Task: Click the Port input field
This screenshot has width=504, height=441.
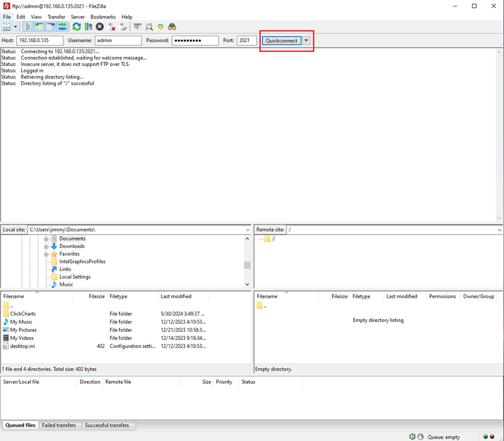Action: (247, 40)
